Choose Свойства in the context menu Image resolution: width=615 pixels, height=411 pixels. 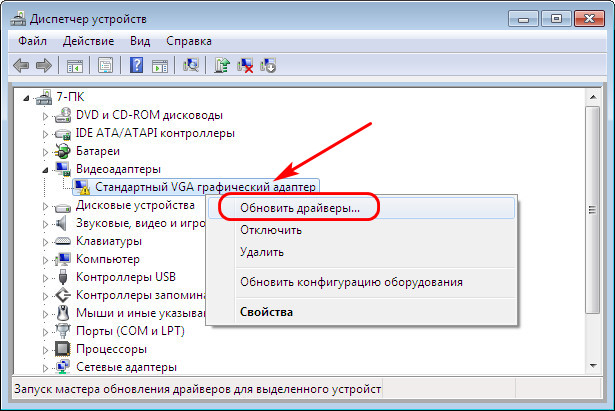(x=361, y=312)
